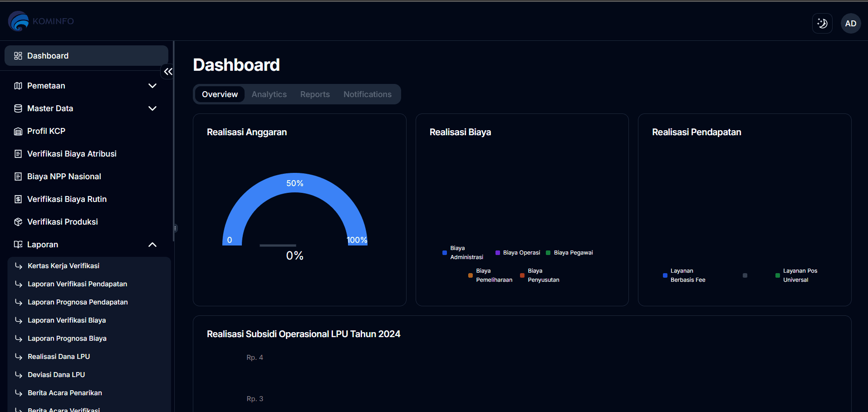Image resolution: width=868 pixels, height=412 pixels.
Task: Open the AD user avatar menu
Action: [850, 24]
